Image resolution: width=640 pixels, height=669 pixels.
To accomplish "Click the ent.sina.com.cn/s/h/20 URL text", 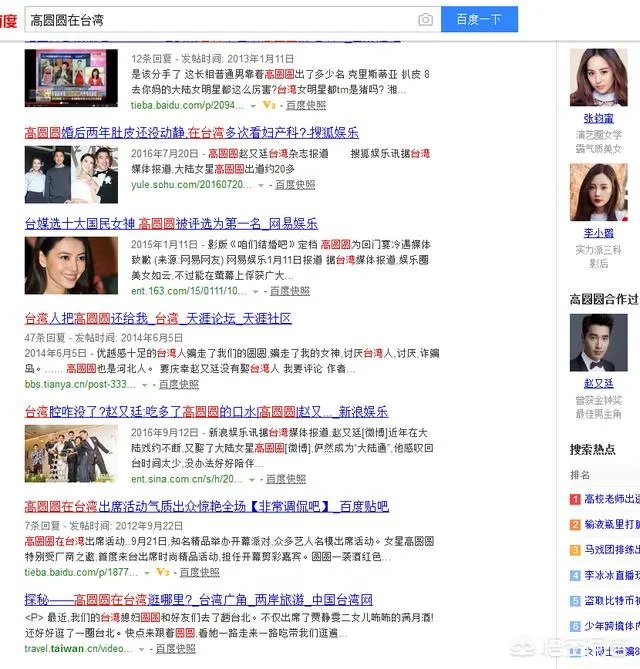I will pyautogui.click(x=187, y=479).
